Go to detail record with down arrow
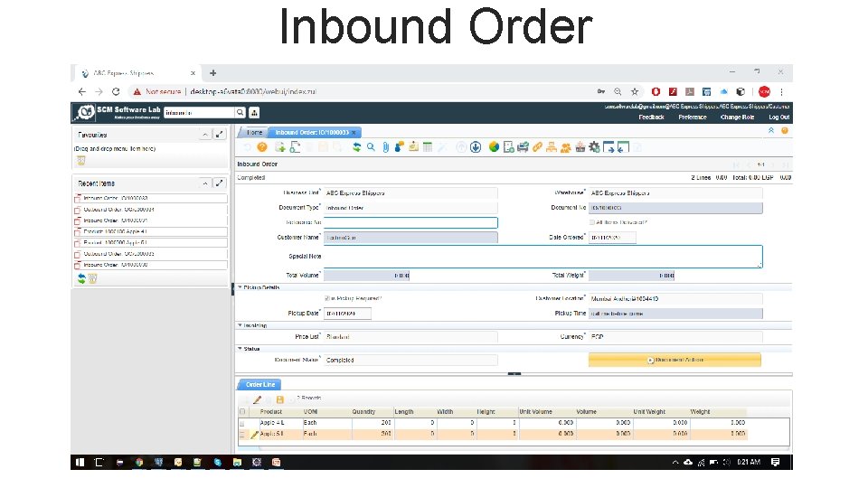This screenshot has width=868, height=488. pyautogui.click(x=476, y=147)
